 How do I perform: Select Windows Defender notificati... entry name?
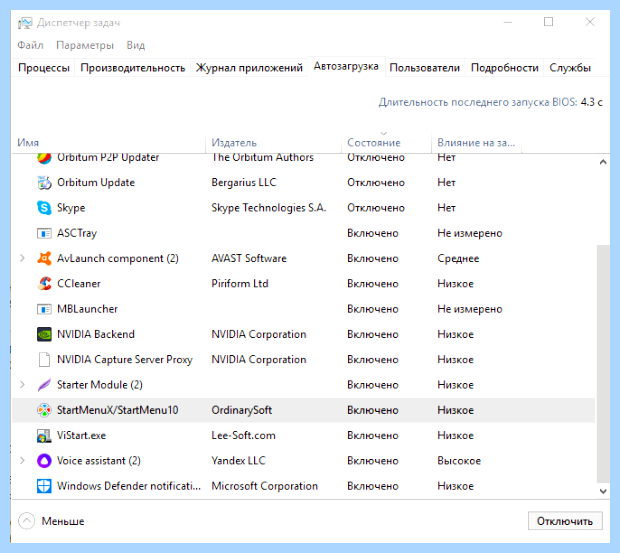pos(129,486)
